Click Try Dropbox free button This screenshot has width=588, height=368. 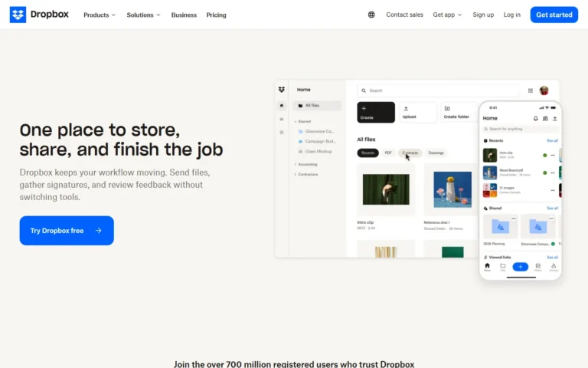coord(67,231)
